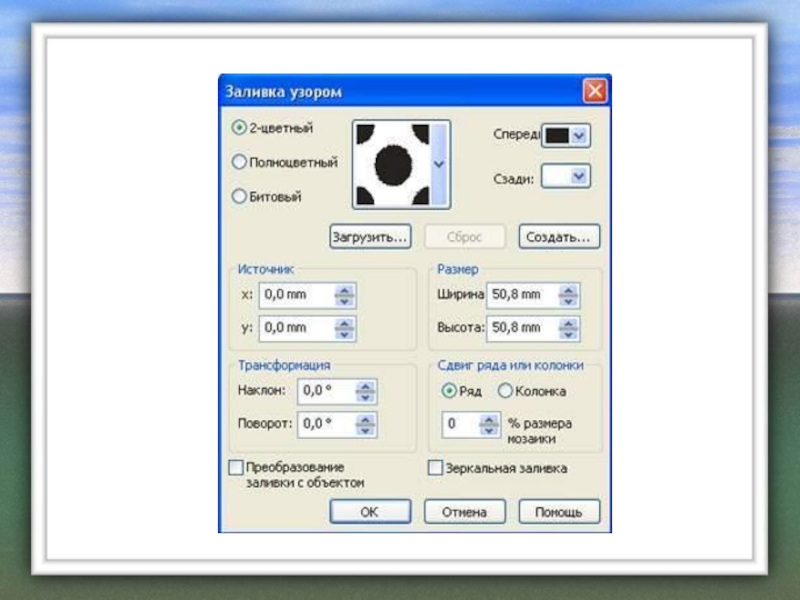Click the black Спереди color swatch
Image resolution: width=800 pixels, height=600 pixels.
tap(555, 134)
